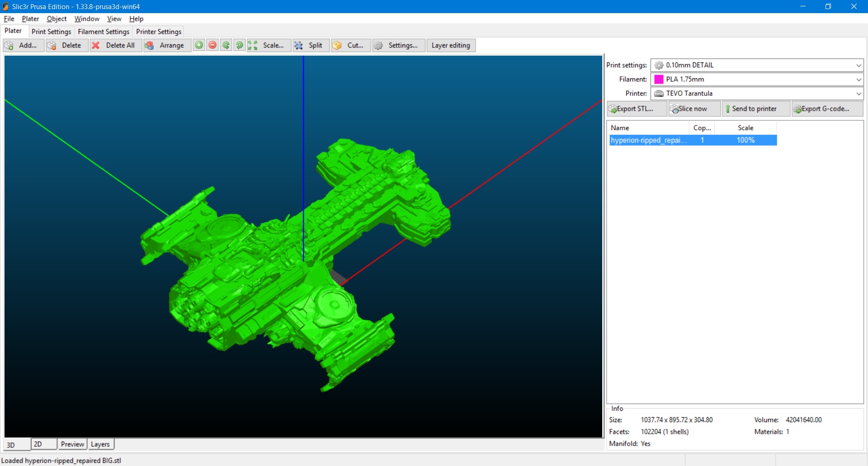This screenshot has height=466, width=868.
Task: Open the Window menu
Action: point(87,19)
